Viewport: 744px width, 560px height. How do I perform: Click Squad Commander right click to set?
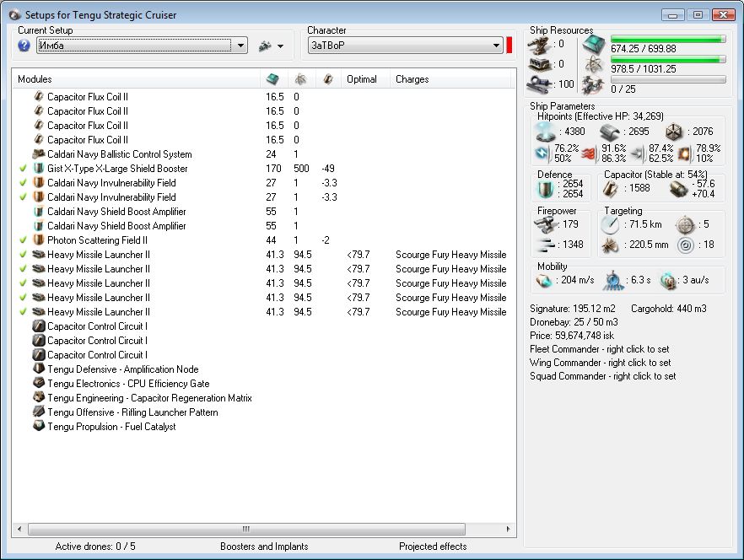point(602,376)
